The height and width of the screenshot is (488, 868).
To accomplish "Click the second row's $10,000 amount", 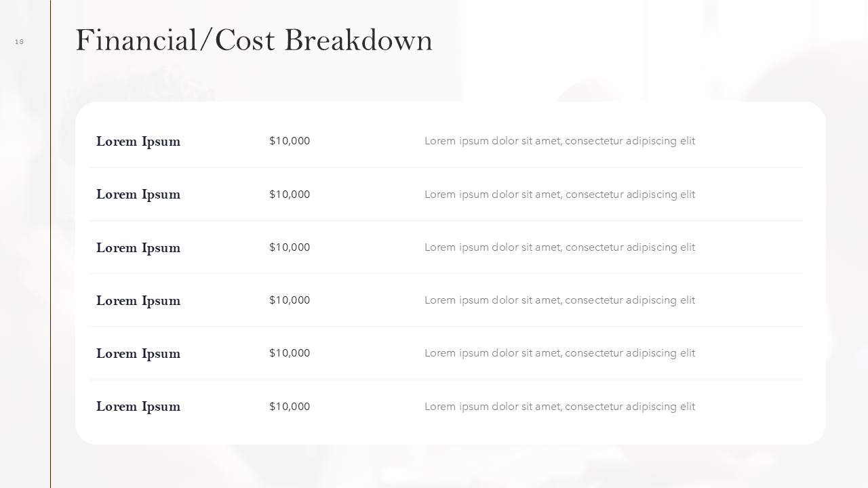I will click(x=290, y=195).
